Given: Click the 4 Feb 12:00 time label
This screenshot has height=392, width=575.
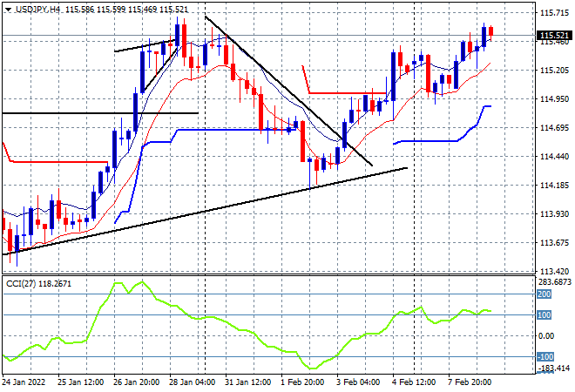Looking at the screenshot, I should [x=414, y=382].
